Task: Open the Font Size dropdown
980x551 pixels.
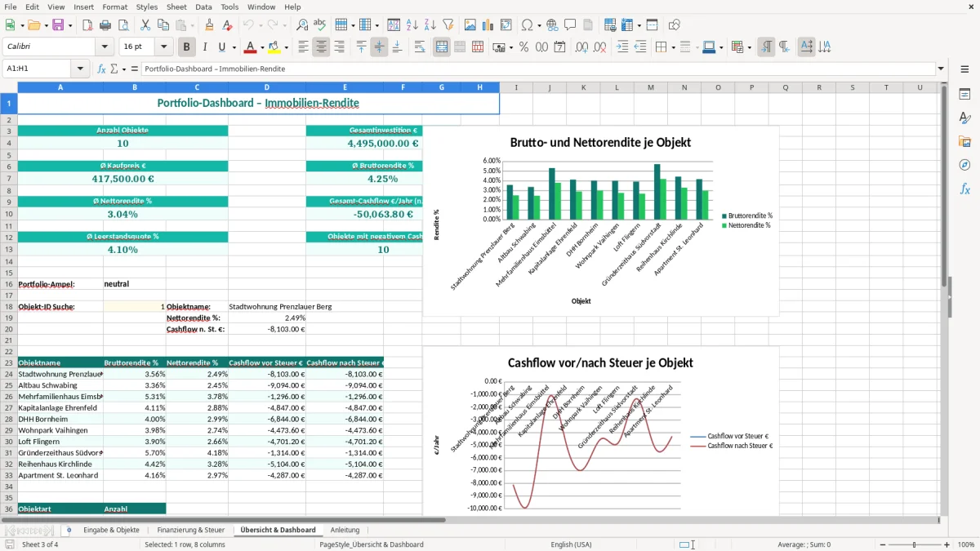Action: 164,47
